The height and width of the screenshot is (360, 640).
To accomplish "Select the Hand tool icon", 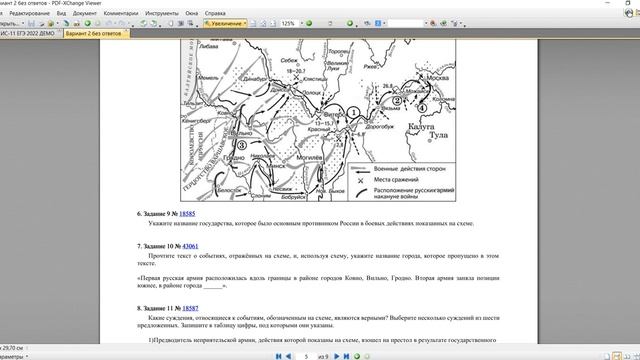I will coord(171,24).
